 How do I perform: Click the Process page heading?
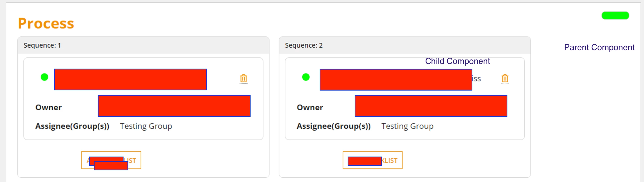point(46,24)
